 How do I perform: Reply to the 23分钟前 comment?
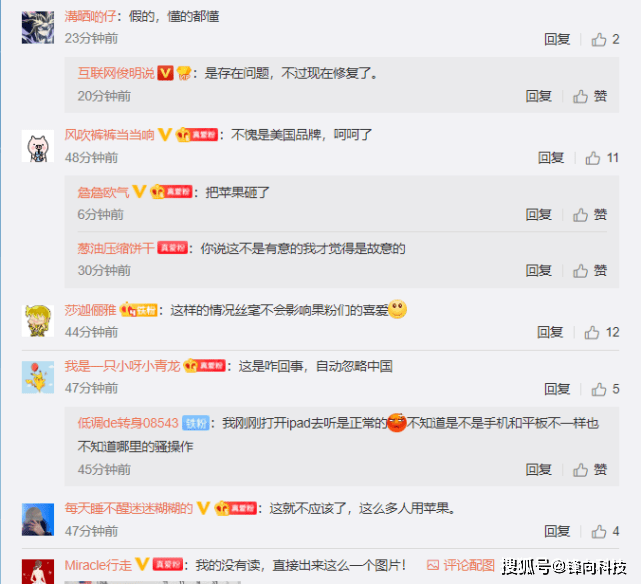[557, 40]
